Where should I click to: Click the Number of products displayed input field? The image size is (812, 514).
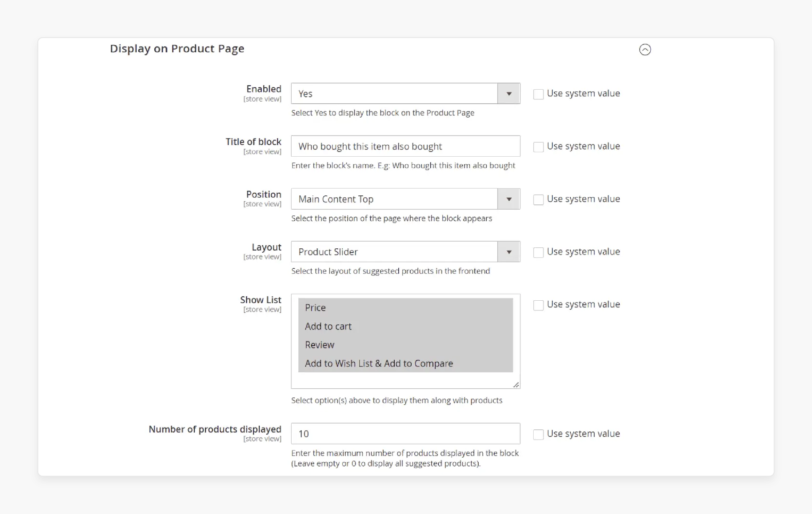pyautogui.click(x=405, y=433)
